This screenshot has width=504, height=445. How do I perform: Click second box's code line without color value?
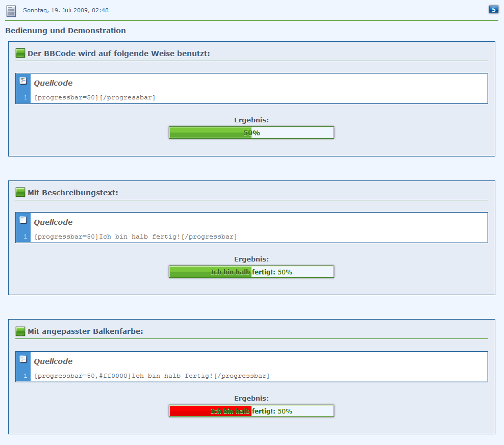135,237
